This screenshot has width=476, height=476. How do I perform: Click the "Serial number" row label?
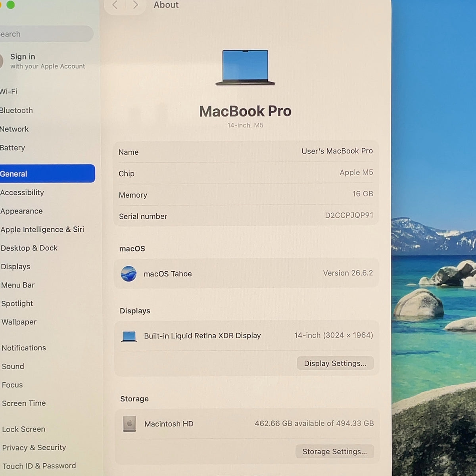pyautogui.click(x=143, y=217)
